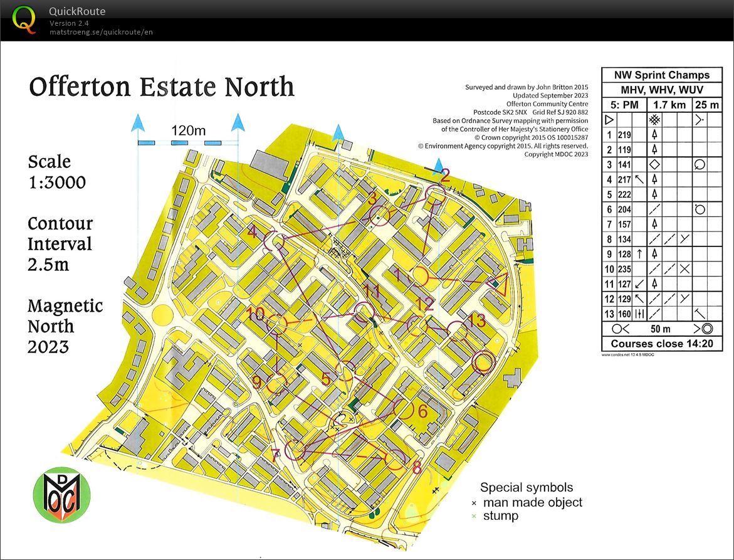The image size is (734, 560).
Task: Click the man made object legend label
Action: (x=533, y=503)
